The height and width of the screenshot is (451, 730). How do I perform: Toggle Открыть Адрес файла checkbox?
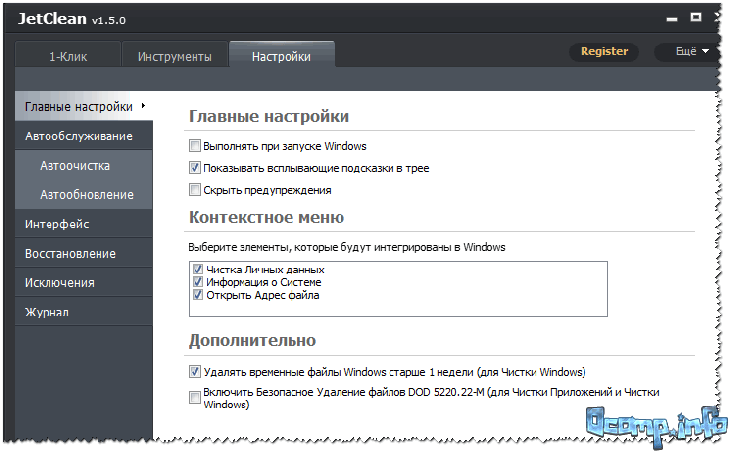point(198,295)
